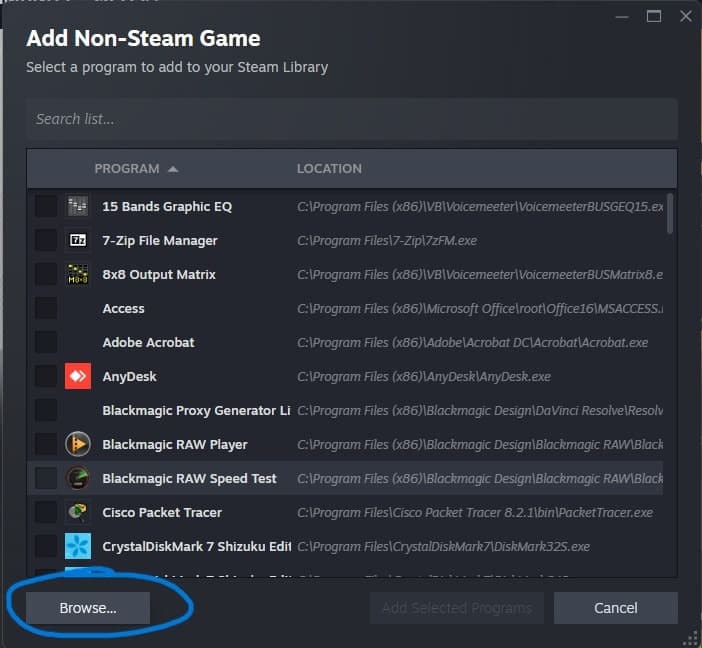Click the PacketTracer.exe location path
702x648 pixels.
tap(475, 513)
